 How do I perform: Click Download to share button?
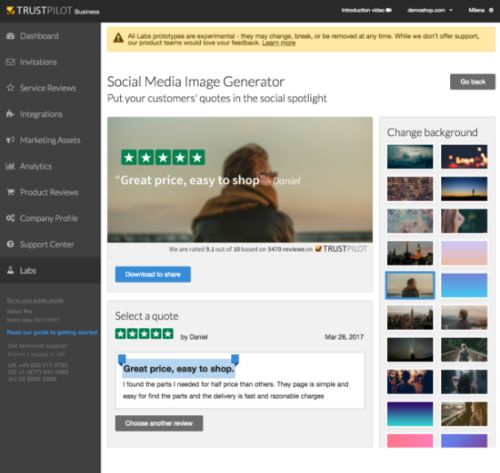pos(153,274)
